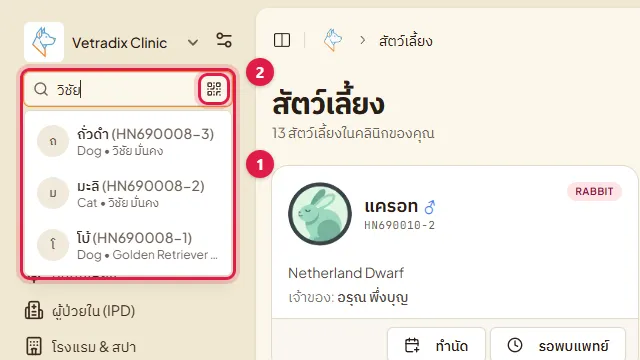Click the male gender symbol beside แครอท

430,207
